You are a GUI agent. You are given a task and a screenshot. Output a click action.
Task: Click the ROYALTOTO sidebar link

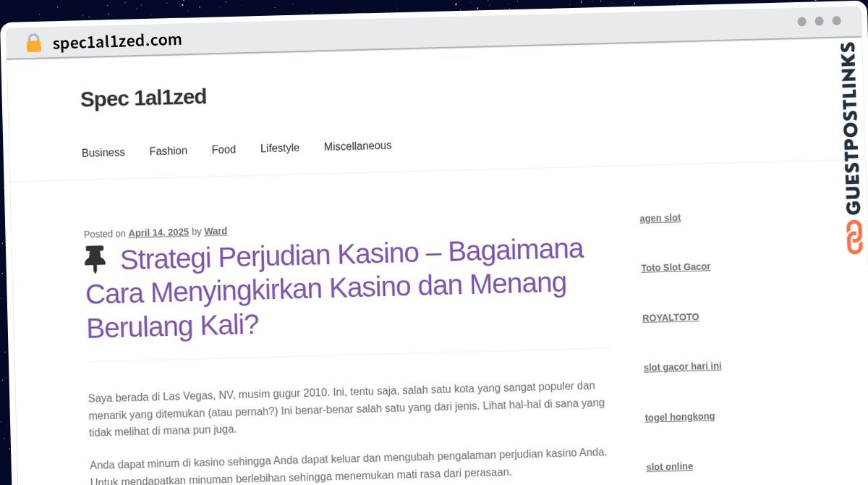tap(671, 317)
